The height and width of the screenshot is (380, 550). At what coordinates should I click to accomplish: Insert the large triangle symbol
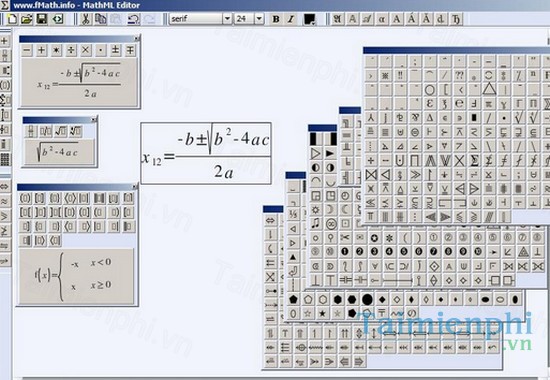pyautogui.click(x=489, y=89)
